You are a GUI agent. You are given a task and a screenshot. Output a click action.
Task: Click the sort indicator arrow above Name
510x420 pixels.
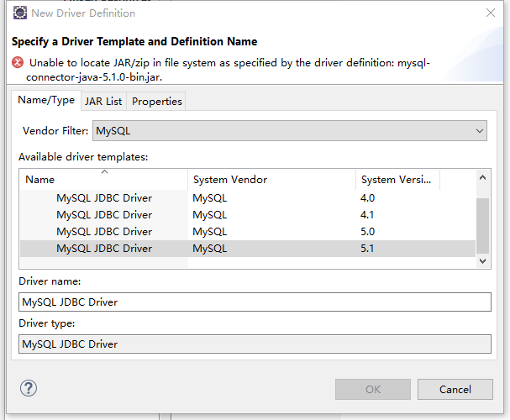104,171
